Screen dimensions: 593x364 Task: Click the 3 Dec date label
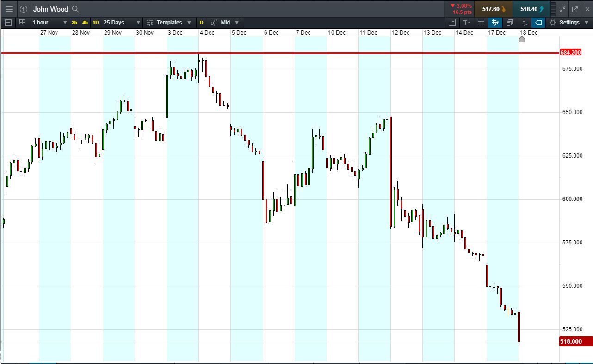[176, 33]
